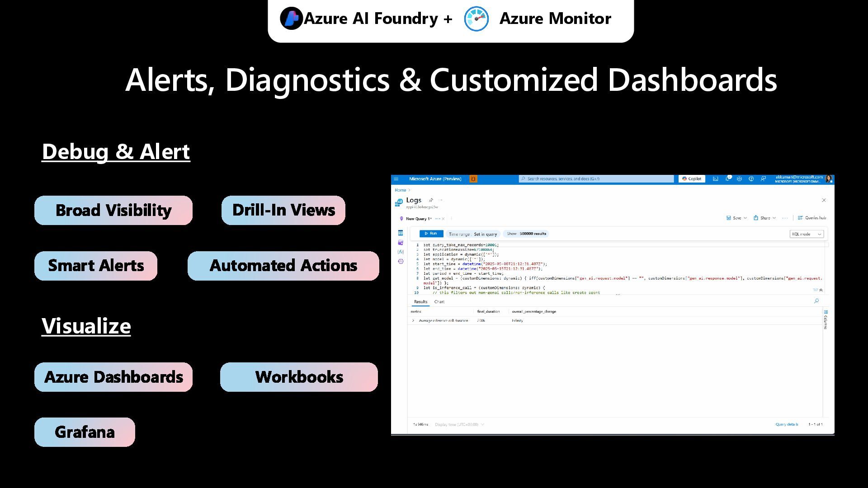Viewport: 868px width, 488px height.
Task: Click the help question mark icon
Action: pos(751,179)
